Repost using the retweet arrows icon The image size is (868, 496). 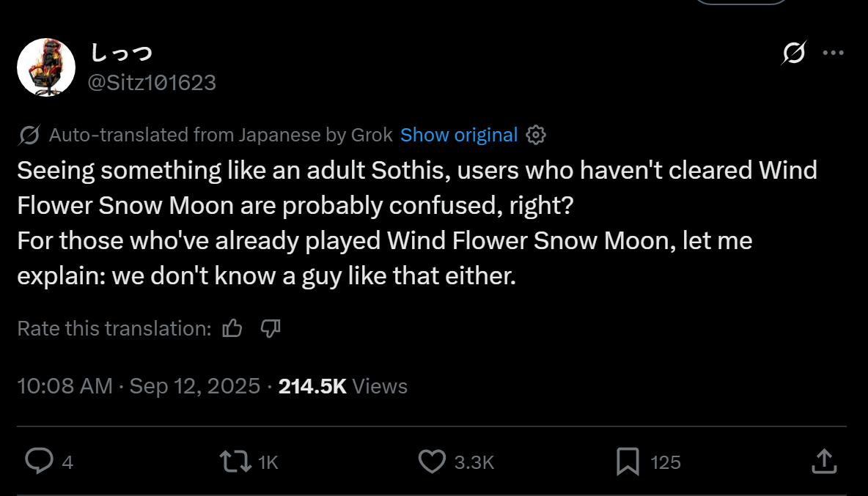[x=235, y=462]
